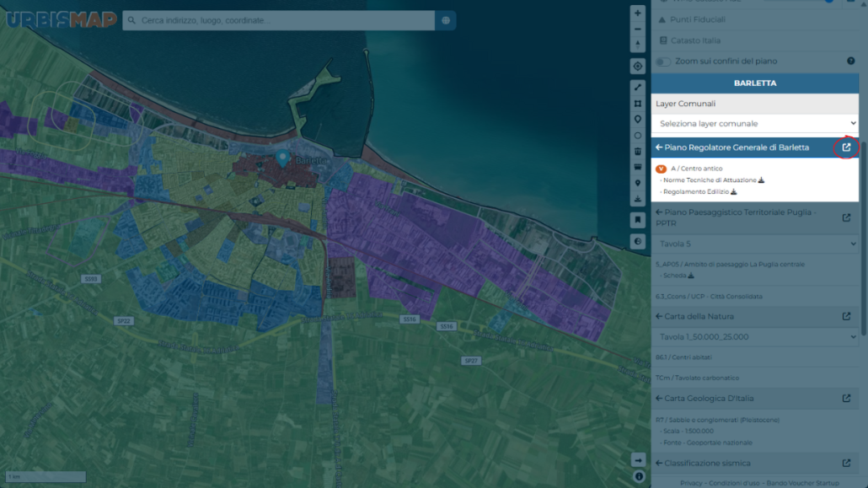This screenshot has height=488, width=868.
Task: Zoom in the map with the plus button
Action: 638,13
